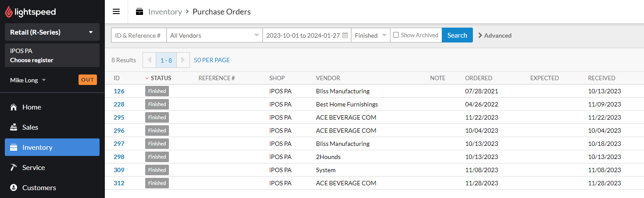Open purchase order 295
644x198 pixels.
coord(119,117)
